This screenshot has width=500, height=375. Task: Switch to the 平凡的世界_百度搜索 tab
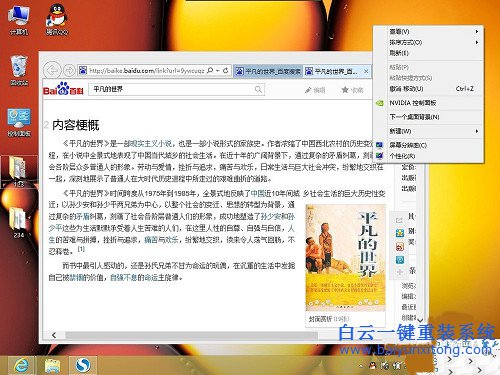[268, 71]
